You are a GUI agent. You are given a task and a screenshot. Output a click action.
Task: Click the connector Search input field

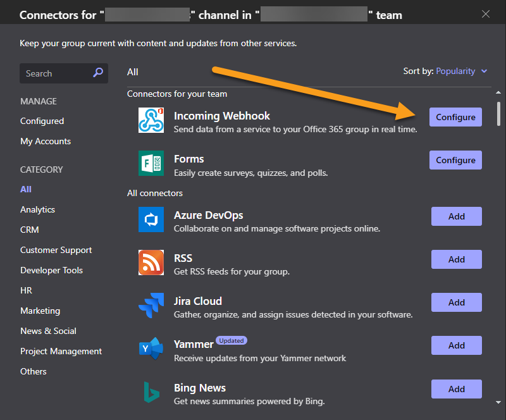click(x=57, y=73)
